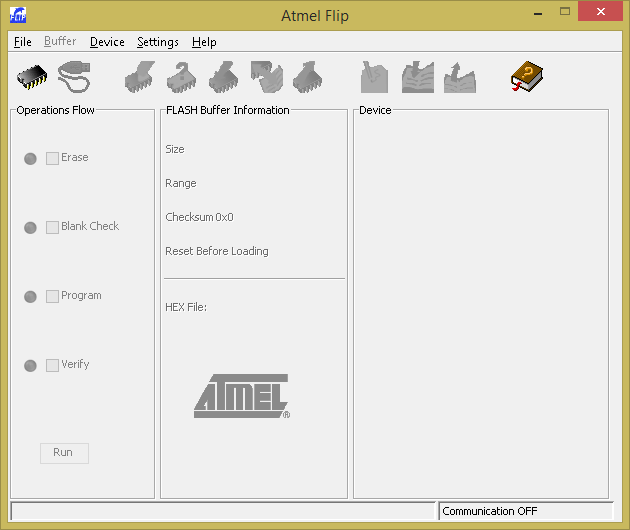This screenshot has width=630, height=530.
Task: Open the Device menu
Action: [107, 42]
